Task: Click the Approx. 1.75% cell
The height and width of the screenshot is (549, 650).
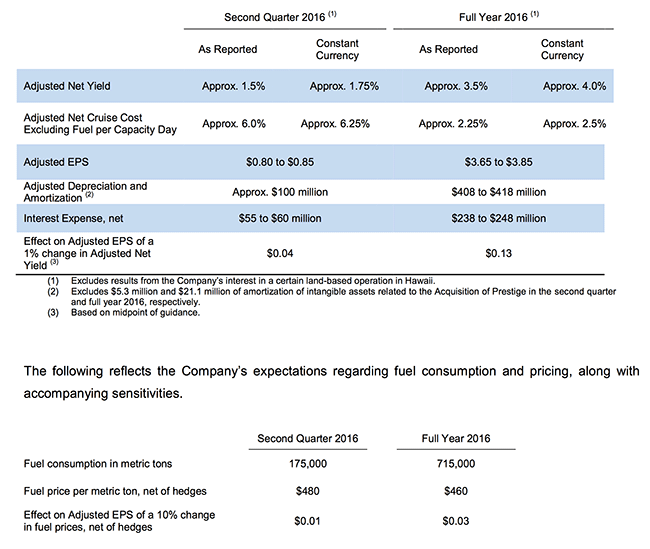Action: pos(344,86)
